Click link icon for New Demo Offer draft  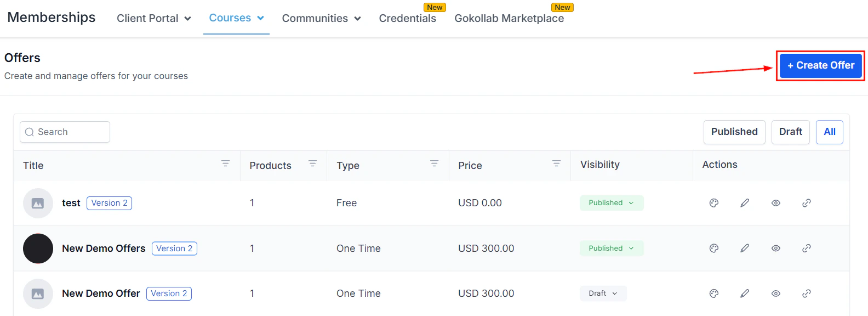[x=807, y=294]
